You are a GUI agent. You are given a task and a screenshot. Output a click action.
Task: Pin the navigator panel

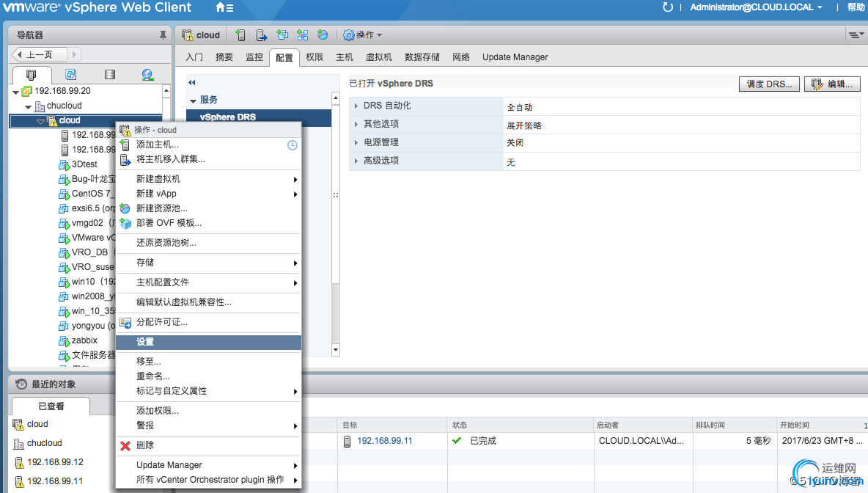tap(163, 35)
